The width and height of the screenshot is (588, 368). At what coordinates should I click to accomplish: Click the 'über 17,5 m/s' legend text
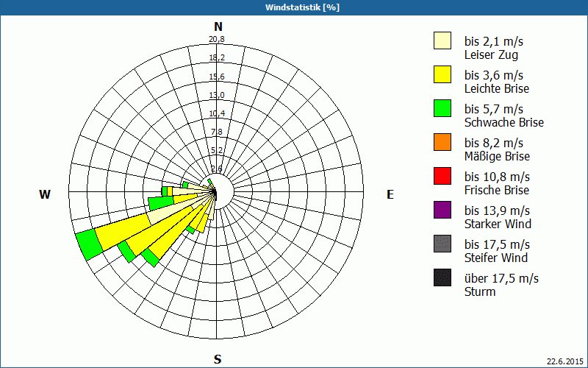tap(501, 279)
